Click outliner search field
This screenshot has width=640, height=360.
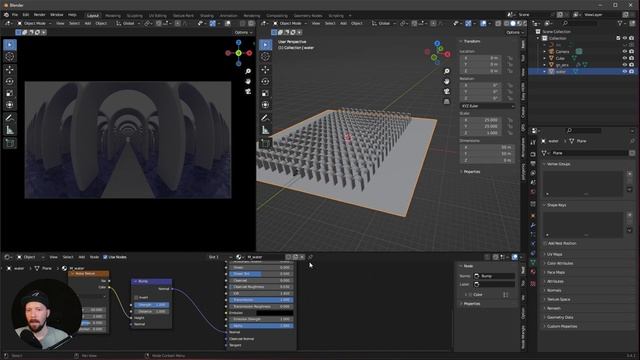tap(580, 24)
